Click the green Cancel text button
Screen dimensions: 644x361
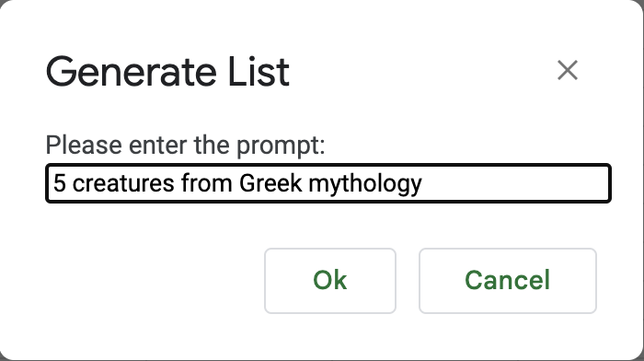(508, 281)
